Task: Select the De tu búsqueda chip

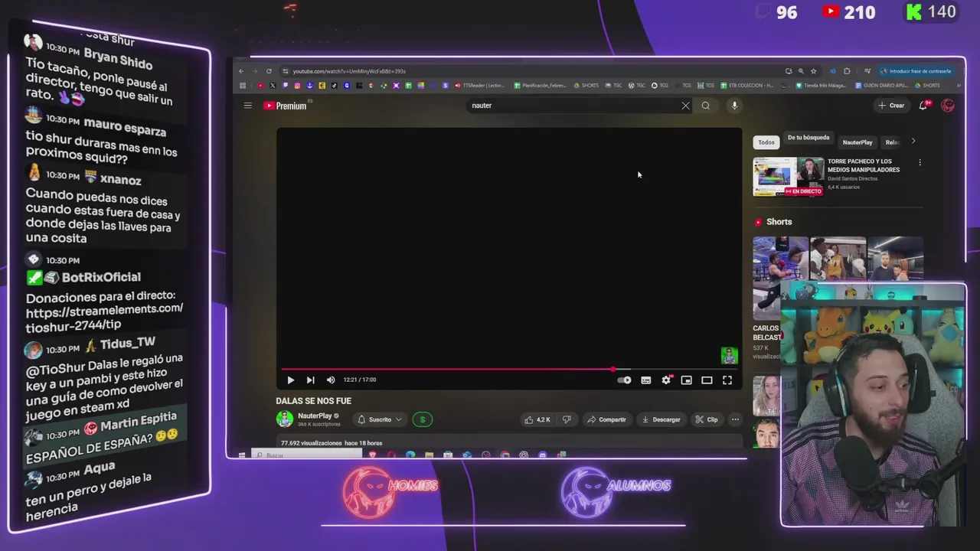Action: [x=808, y=138]
